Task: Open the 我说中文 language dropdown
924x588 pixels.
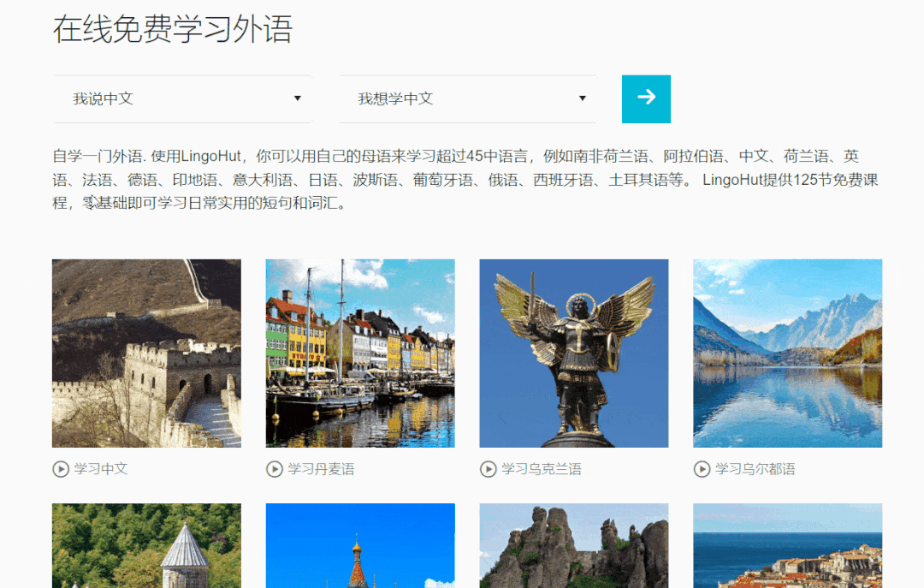Action: tap(183, 99)
